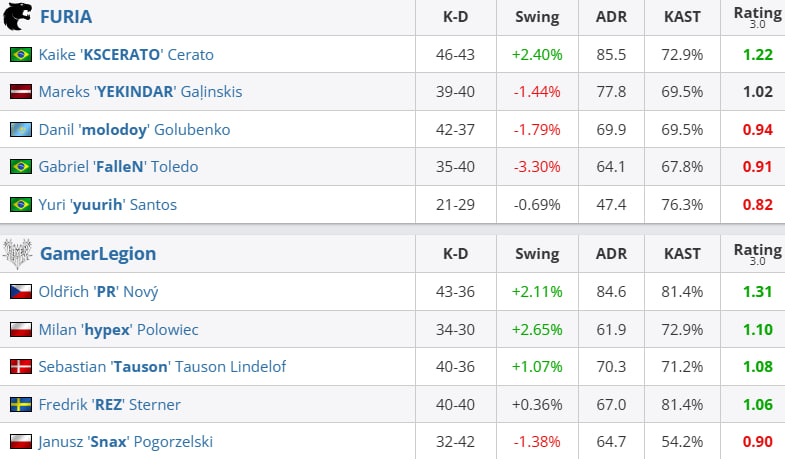Open Yuri 'yuurih' Santos's player profile
The height and width of the screenshot is (459, 785).
point(110,205)
